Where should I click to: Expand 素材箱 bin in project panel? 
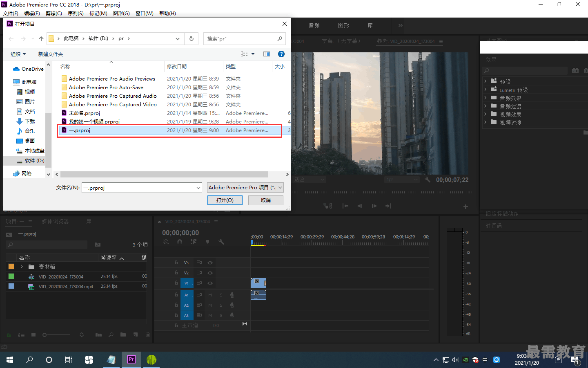pyautogui.click(x=22, y=267)
